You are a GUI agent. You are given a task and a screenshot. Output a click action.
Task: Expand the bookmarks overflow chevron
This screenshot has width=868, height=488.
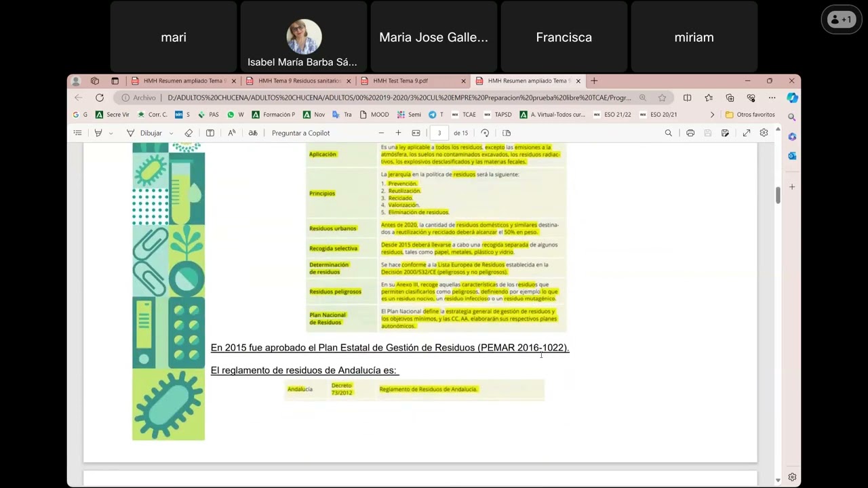(x=712, y=115)
